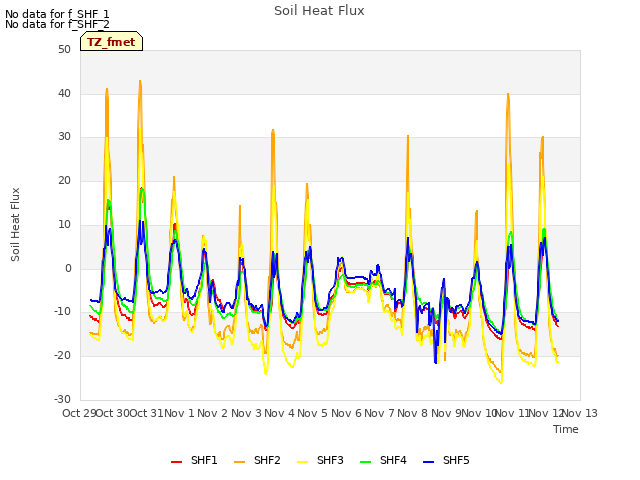Click the 40 y-axis tick label

click(64, 93)
